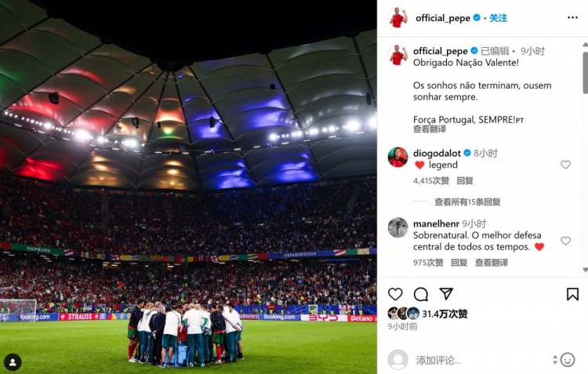Screen dimensions: 588x374
Task: Open the three-dot more options menu
Action: tap(572, 17)
